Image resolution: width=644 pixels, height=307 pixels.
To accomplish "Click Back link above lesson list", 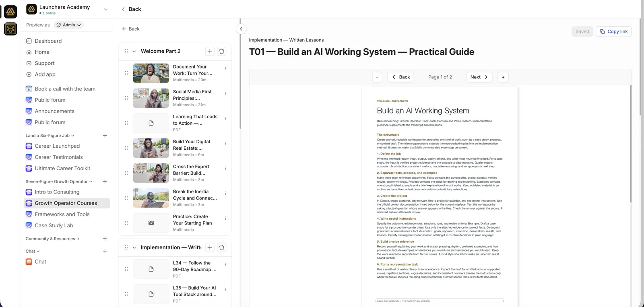I will coord(131,29).
